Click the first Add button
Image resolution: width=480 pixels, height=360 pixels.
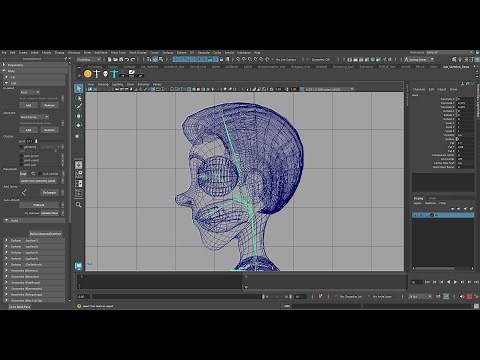(x=28, y=105)
